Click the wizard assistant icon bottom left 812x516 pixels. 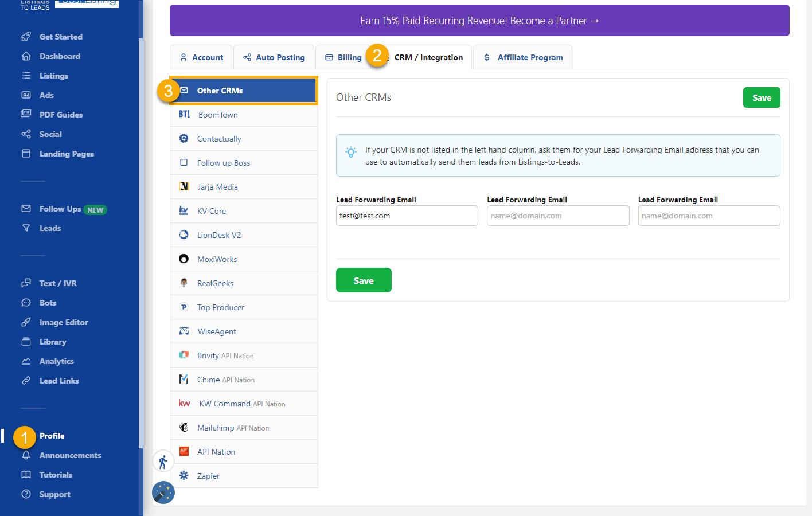click(163, 492)
